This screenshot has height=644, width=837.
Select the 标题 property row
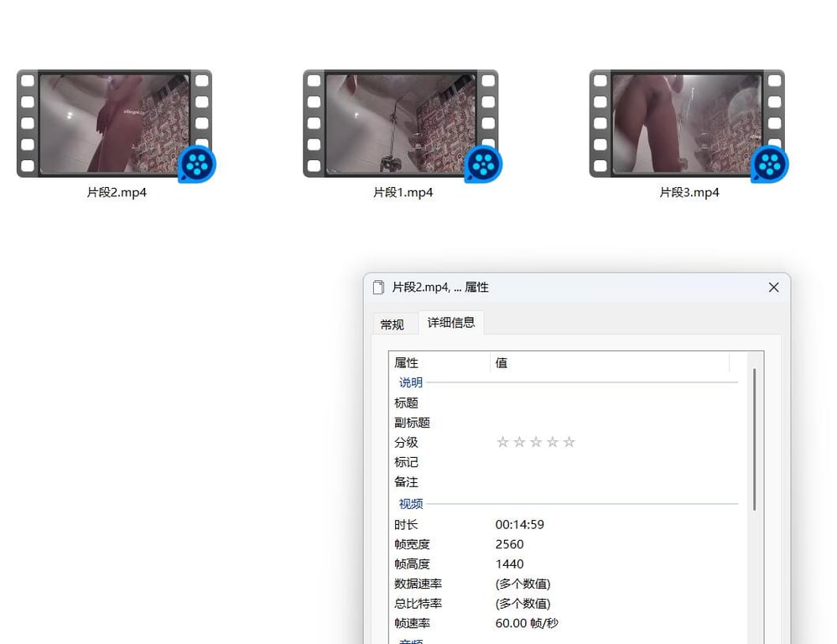click(566, 402)
